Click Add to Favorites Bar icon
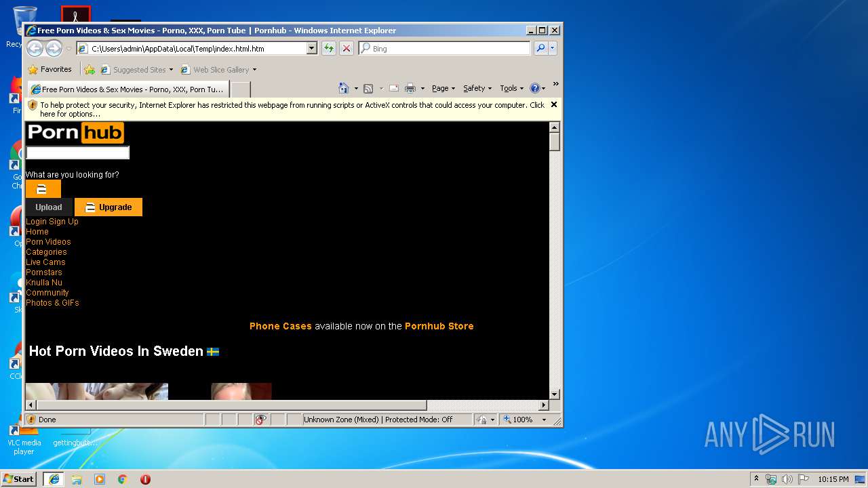 (x=90, y=69)
